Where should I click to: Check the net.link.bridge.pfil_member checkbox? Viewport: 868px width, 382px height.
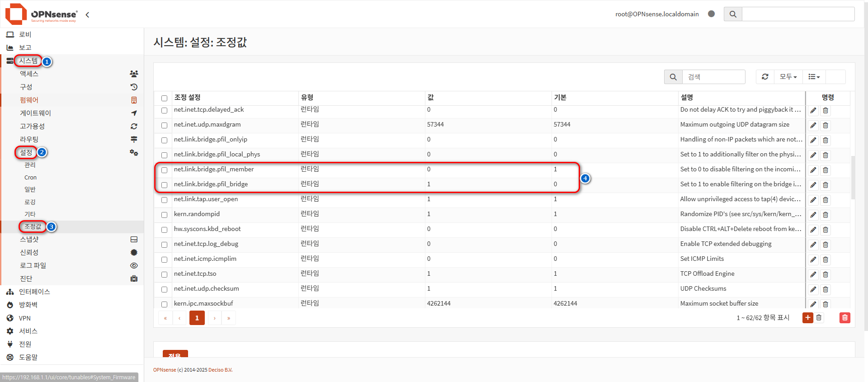(x=165, y=170)
